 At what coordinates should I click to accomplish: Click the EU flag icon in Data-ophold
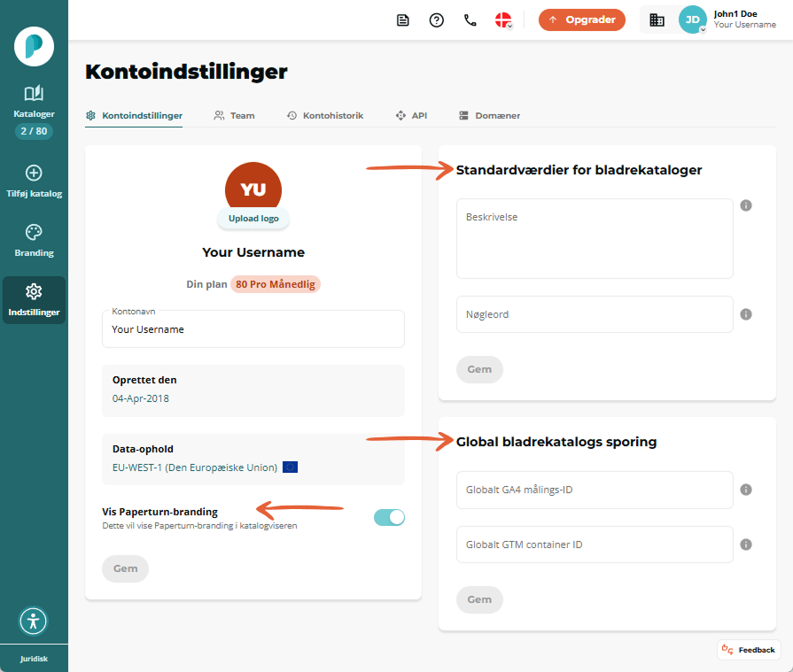[x=290, y=467]
